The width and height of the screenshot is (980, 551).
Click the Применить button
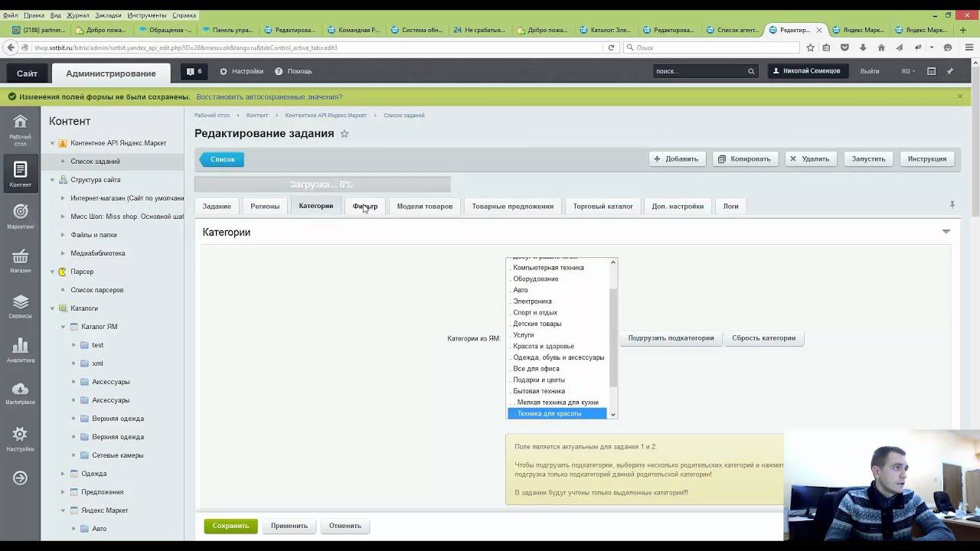tap(289, 526)
